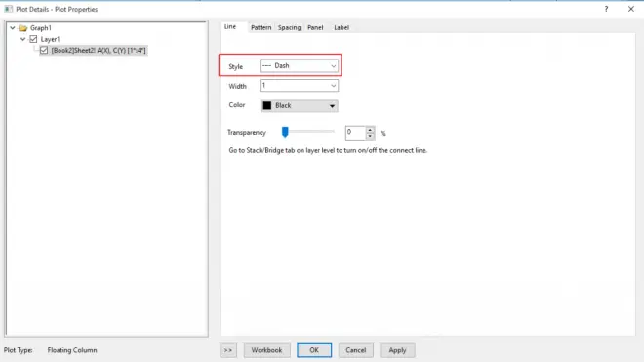Click the Graph1 folder icon
The width and height of the screenshot is (644, 362).
click(23, 28)
